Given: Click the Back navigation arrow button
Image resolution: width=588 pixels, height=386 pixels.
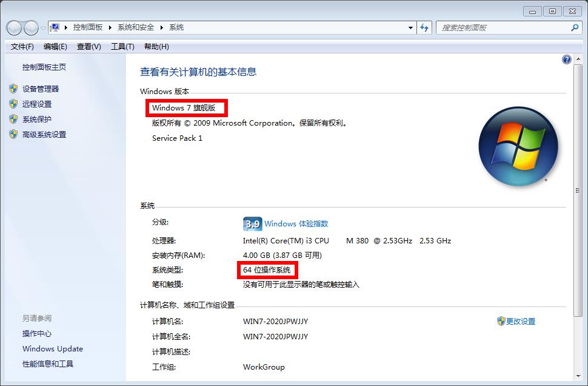Looking at the screenshot, I should [14, 28].
